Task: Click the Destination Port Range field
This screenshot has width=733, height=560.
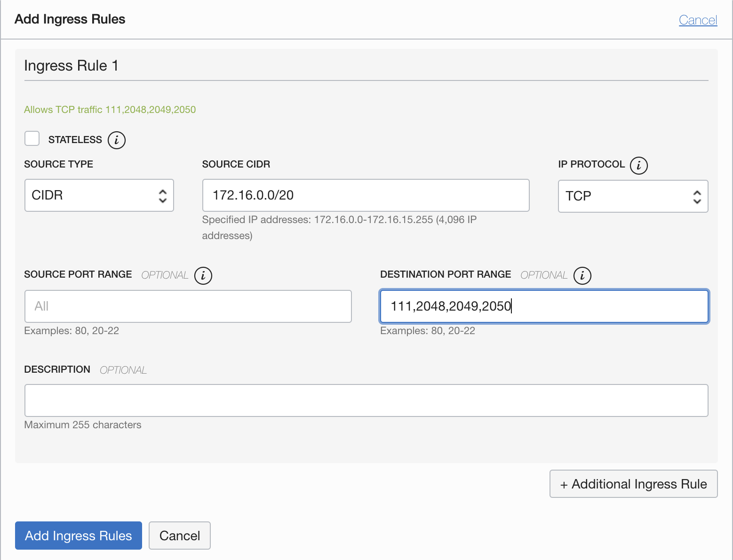Action: coord(543,306)
